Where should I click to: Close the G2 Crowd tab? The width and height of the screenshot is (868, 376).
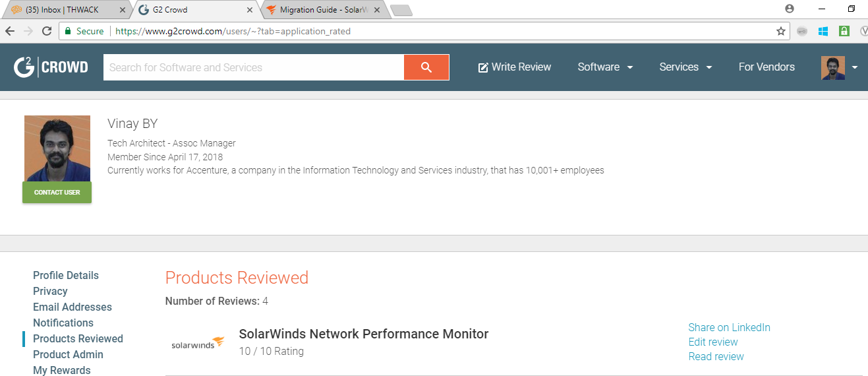249,10
